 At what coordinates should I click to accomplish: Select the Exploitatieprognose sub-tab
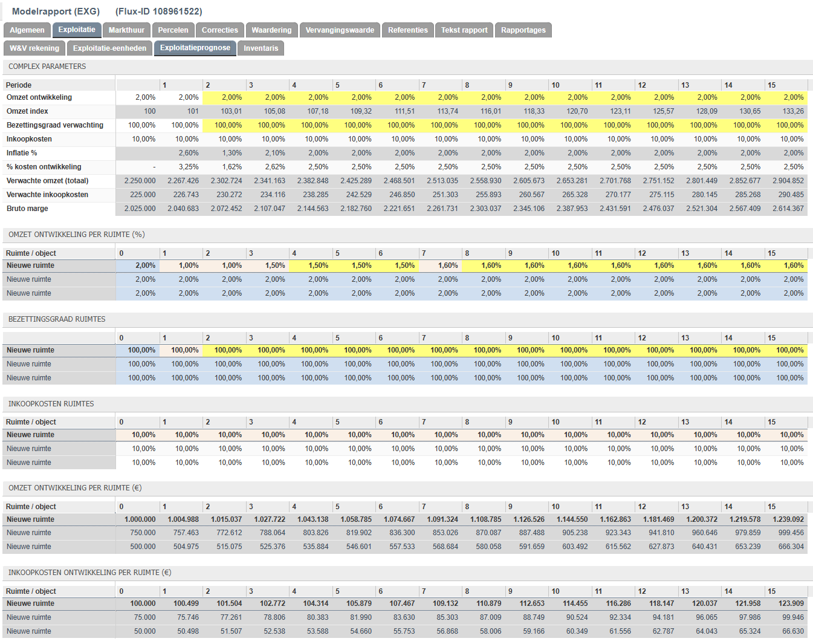pyautogui.click(x=195, y=48)
